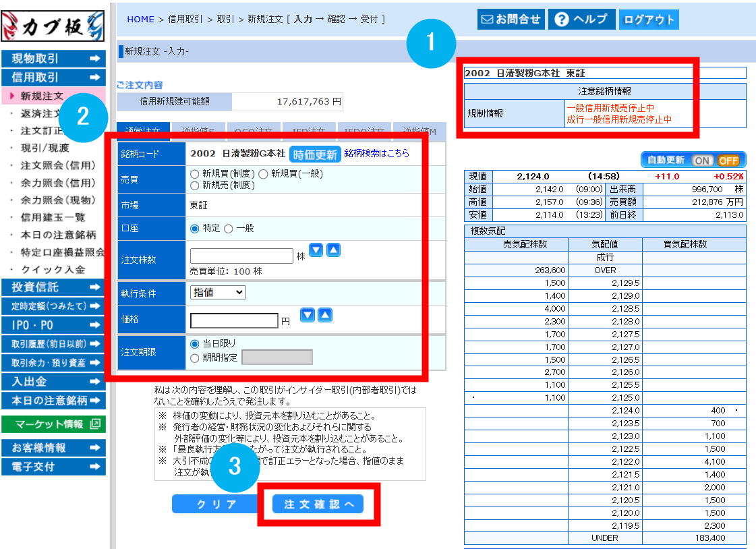Turn 自動更新 OFF
This screenshot has width=756, height=549.
click(728, 161)
